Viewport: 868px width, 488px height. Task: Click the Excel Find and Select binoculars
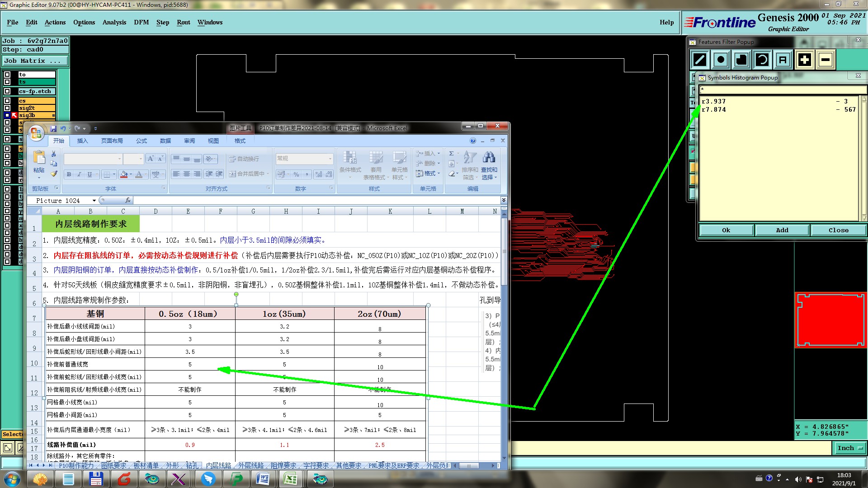pyautogui.click(x=489, y=158)
